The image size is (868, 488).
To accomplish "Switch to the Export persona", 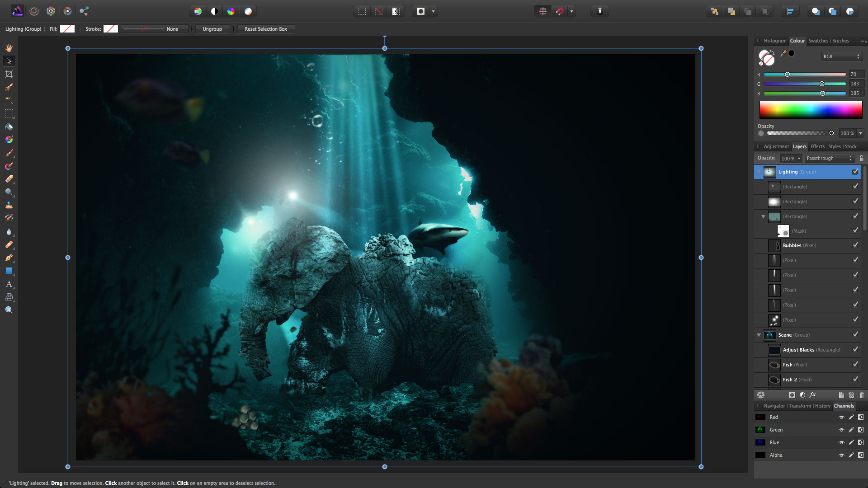I will tap(84, 11).
